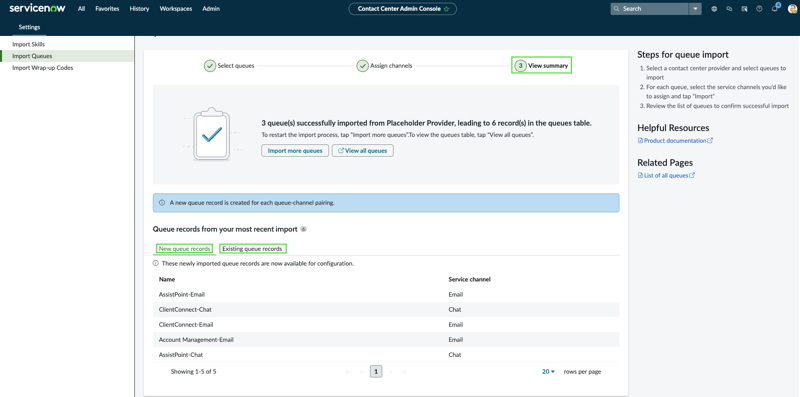Click the magnifier icon in the search box
This screenshot has height=397, width=800.
point(617,9)
